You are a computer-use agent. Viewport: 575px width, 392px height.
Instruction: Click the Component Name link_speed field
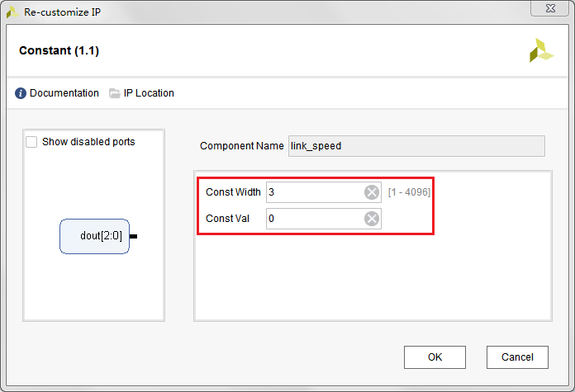[x=416, y=146]
